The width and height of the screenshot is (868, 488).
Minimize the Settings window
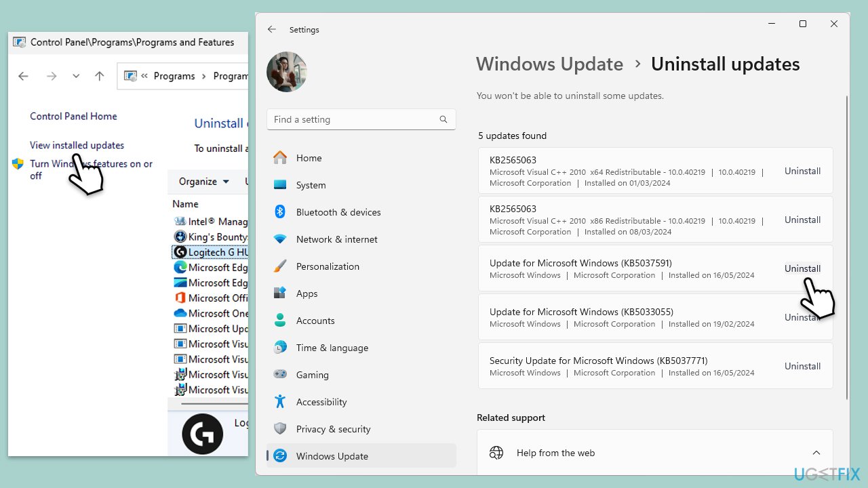pyautogui.click(x=772, y=24)
